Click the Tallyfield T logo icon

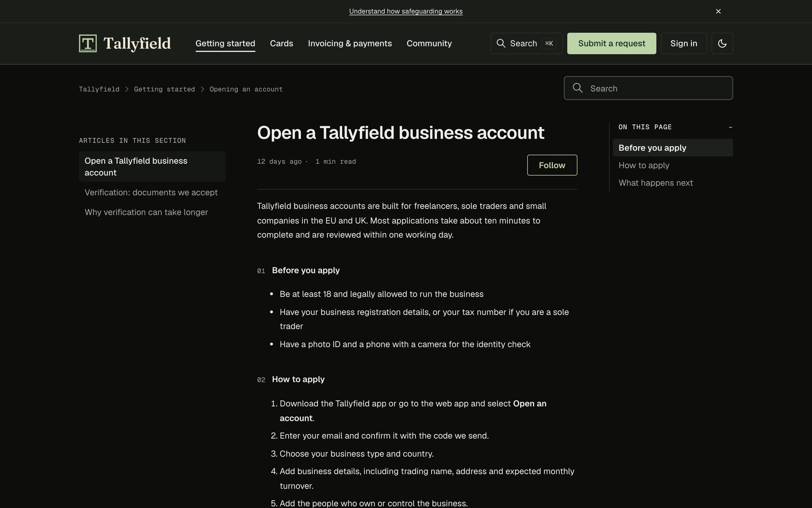[x=88, y=43]
